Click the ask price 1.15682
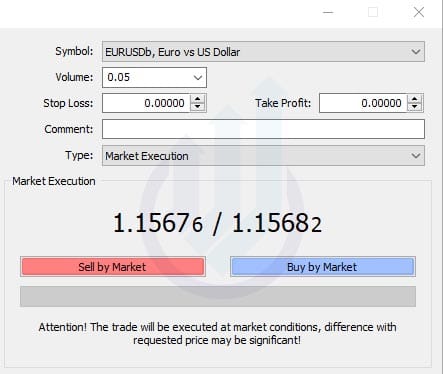This screenshot has width=443, height=374. (277, 223)
